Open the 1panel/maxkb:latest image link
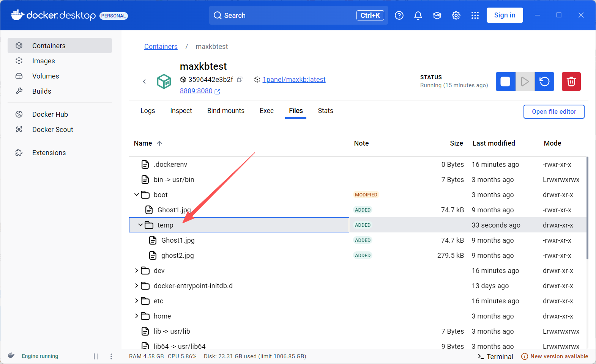 294,80
